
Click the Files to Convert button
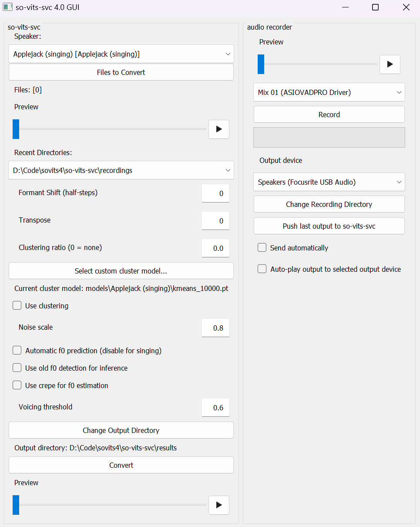[x=121, y=72]
